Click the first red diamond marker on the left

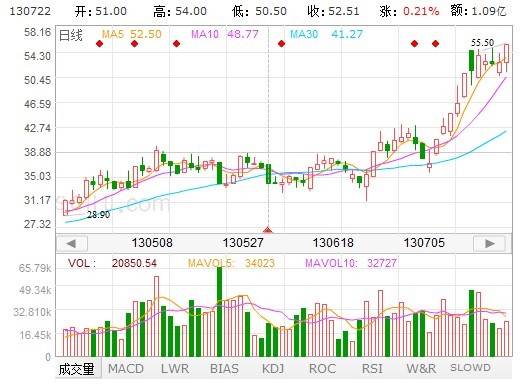(x=99, y=44)
